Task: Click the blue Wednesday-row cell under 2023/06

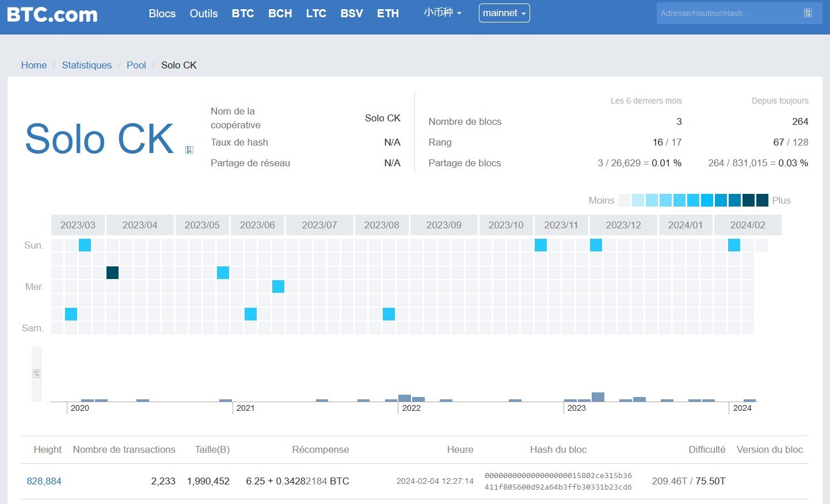Action: pyautogui.click(x=278, y=287)
